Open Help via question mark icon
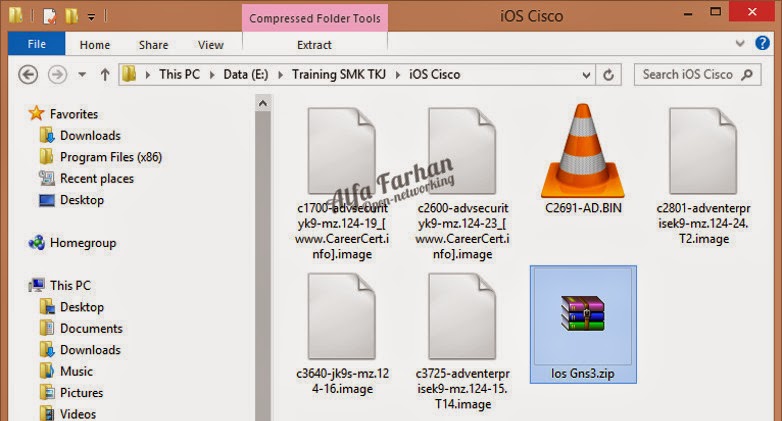This screenshot has width=782, height=421. click(762, 43)
